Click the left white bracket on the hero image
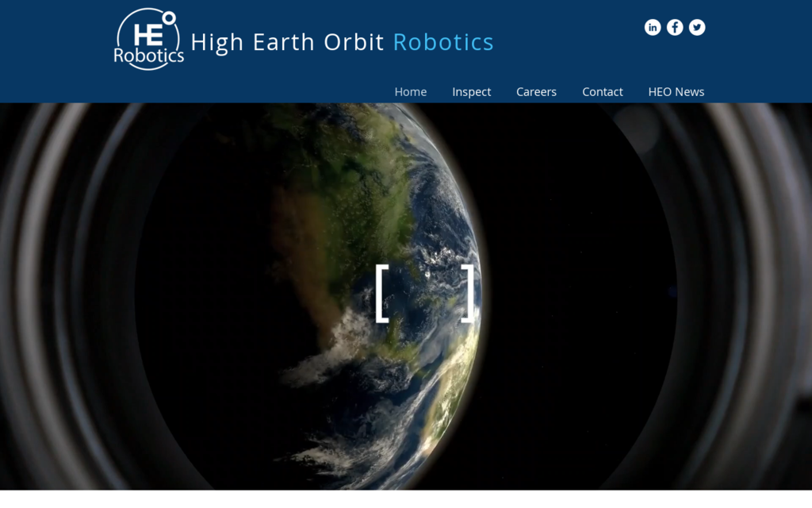The width and height of the screenshot is (812, 508). (381, 294)
